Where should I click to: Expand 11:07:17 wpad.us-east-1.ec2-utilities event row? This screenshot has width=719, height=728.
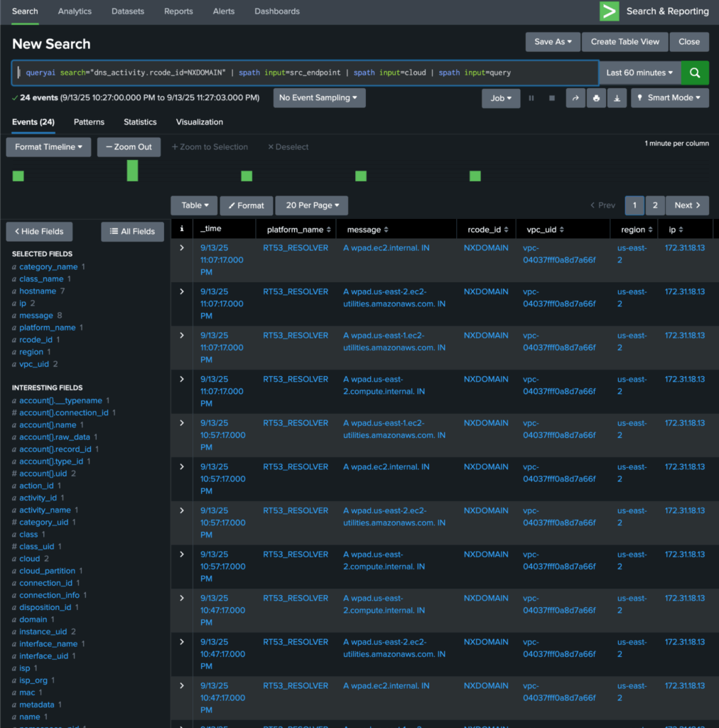pos(182,336)
